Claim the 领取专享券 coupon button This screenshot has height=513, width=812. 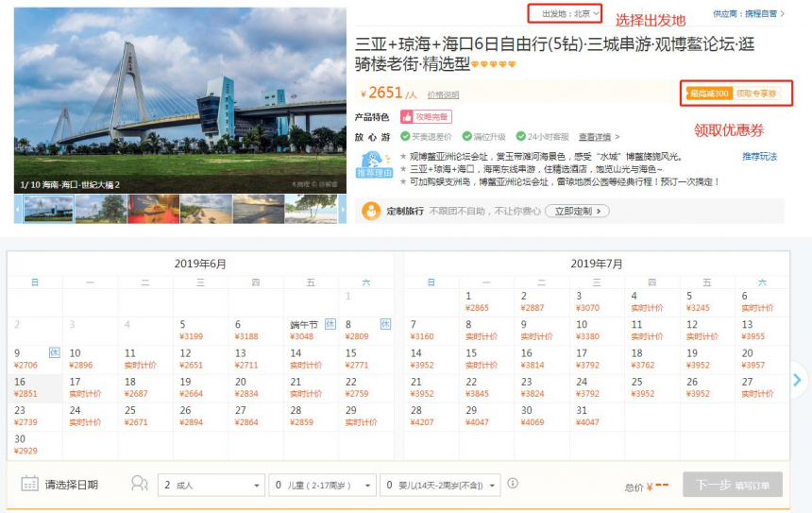(757, 94)
